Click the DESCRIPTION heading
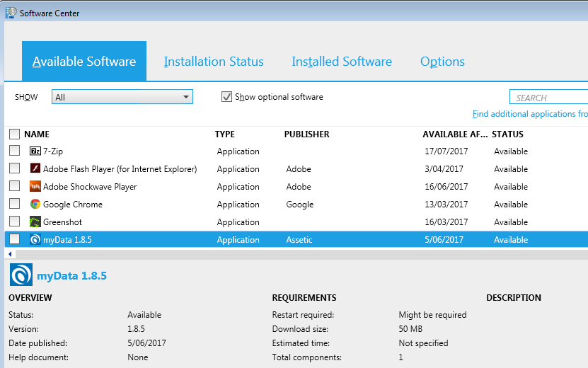The width and height of the screenshot is (588, 368). [514, 297]
